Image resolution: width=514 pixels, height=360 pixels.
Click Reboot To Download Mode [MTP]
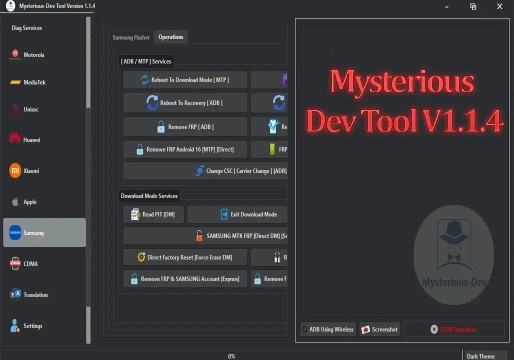click(185, 80)
